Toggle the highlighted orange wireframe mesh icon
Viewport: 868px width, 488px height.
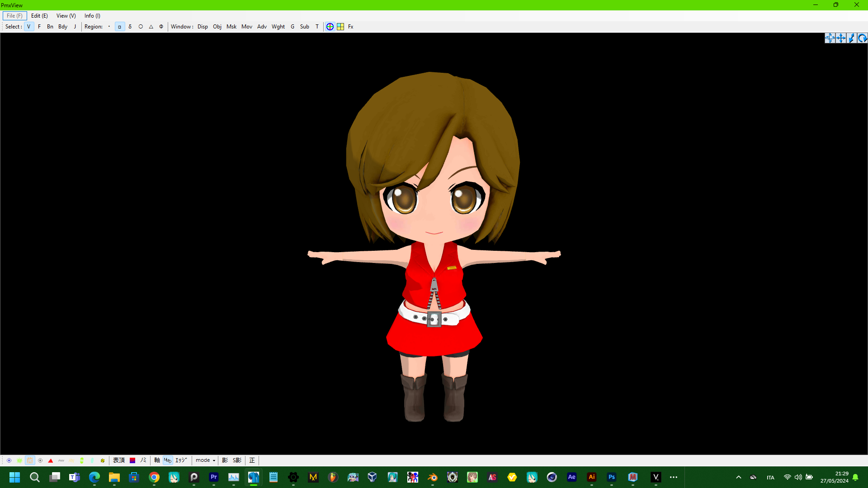30,460
